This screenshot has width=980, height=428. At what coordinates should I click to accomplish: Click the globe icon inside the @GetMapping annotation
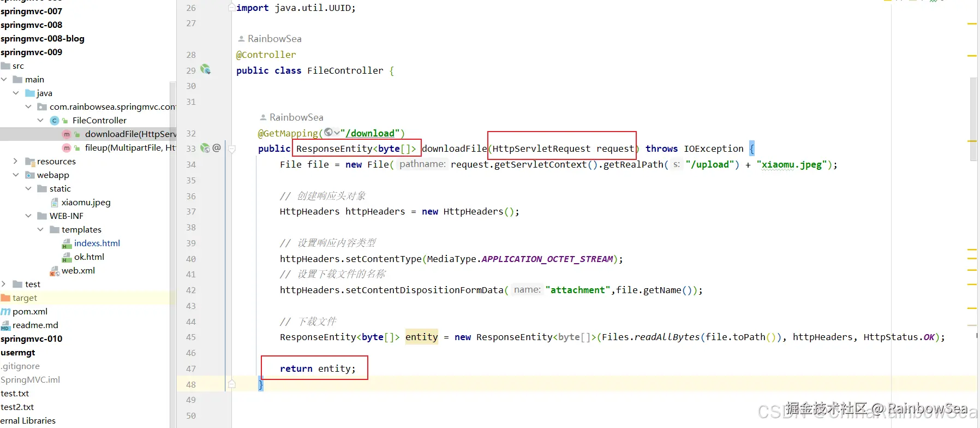pos(328,133)
